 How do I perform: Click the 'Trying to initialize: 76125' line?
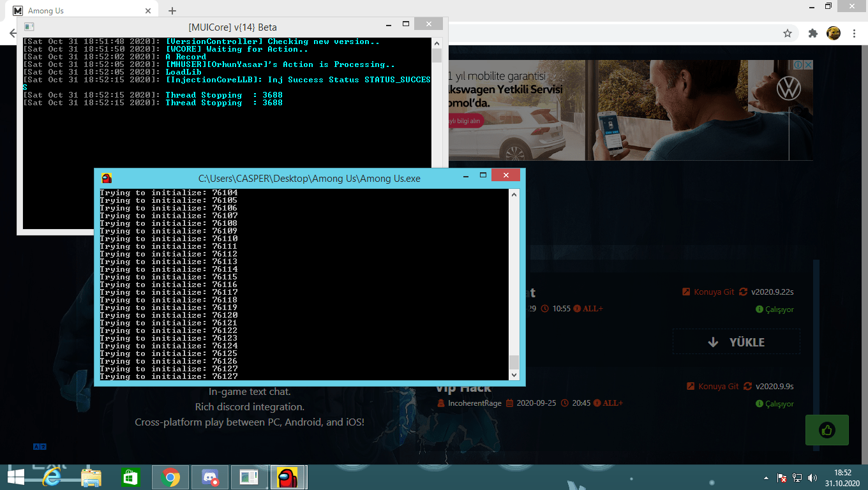coord(168,353)
